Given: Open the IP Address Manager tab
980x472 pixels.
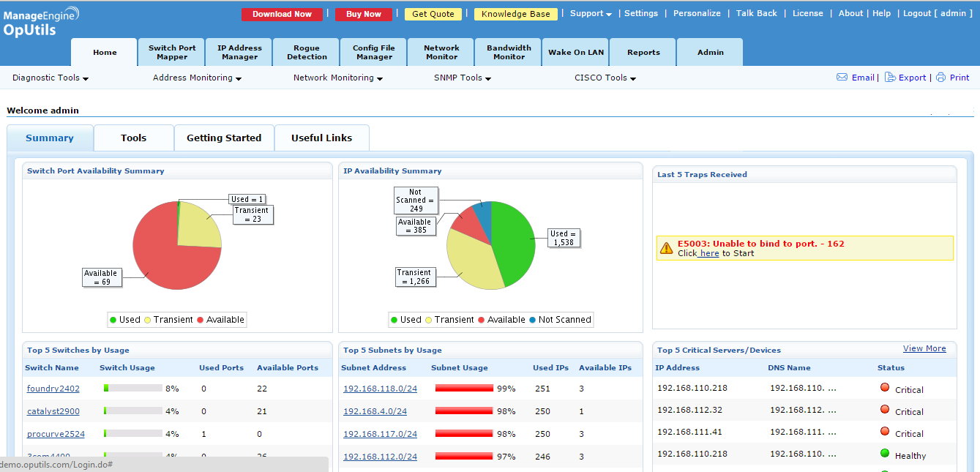Looking at the screenshot, I should click(239, 52).
